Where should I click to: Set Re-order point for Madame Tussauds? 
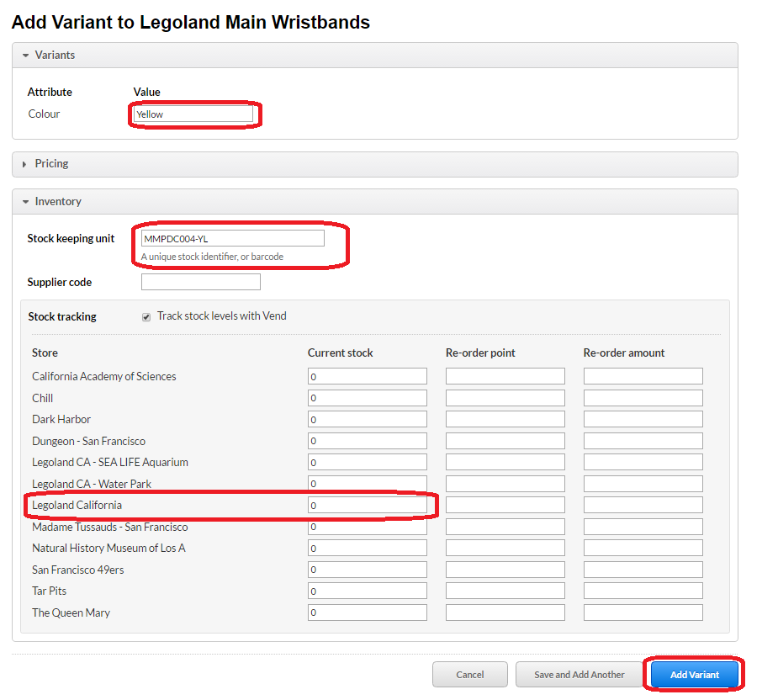pyautogui.click(x=505, y=527)
